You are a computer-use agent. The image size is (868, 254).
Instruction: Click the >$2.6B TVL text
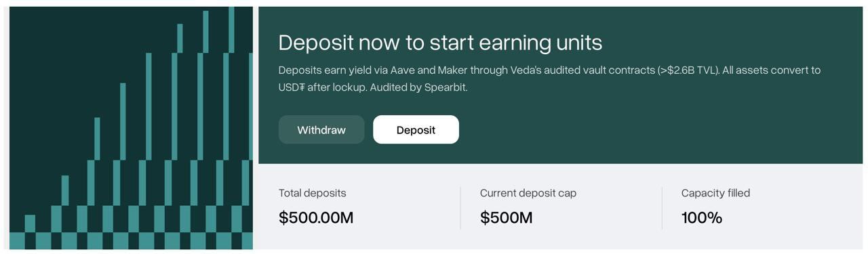pos(688,70)
